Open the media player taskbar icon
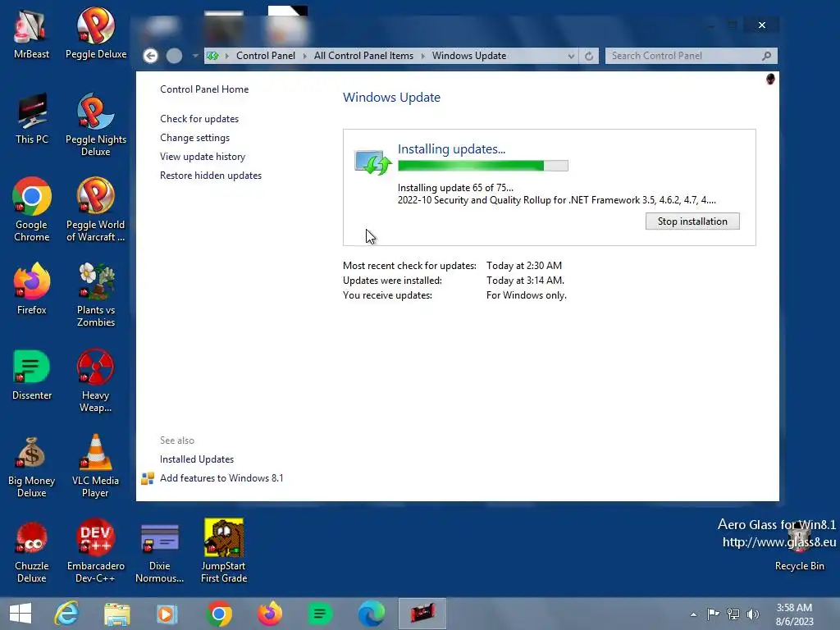This screenshot has width=840, height=630. [167, 614]
